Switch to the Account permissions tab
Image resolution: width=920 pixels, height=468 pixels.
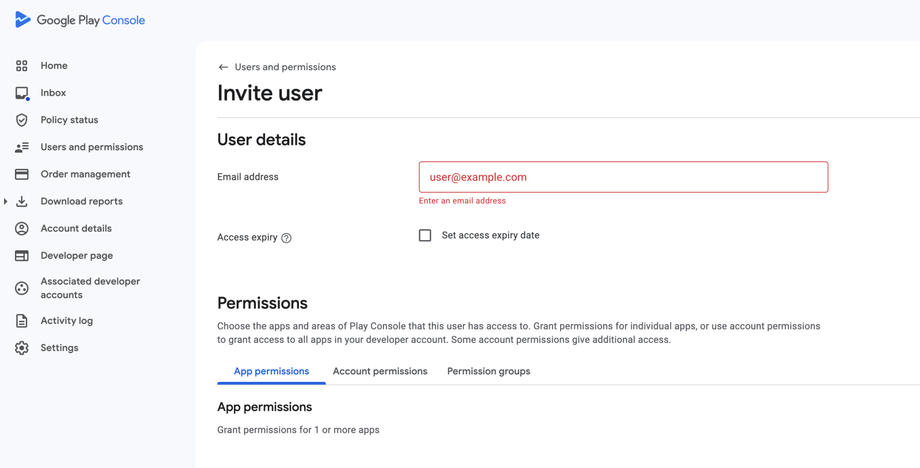click(x=380, y=371)
